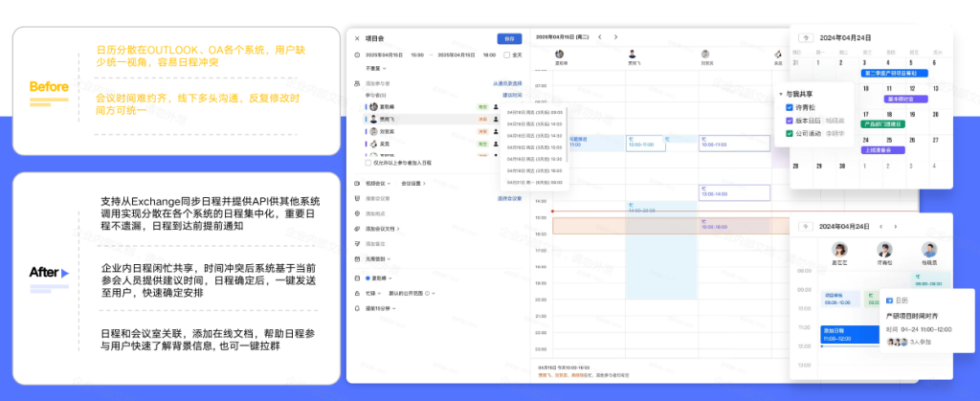
Task: Open the 提前15分钟 reminder dropdown
Action: pos(381,308)
